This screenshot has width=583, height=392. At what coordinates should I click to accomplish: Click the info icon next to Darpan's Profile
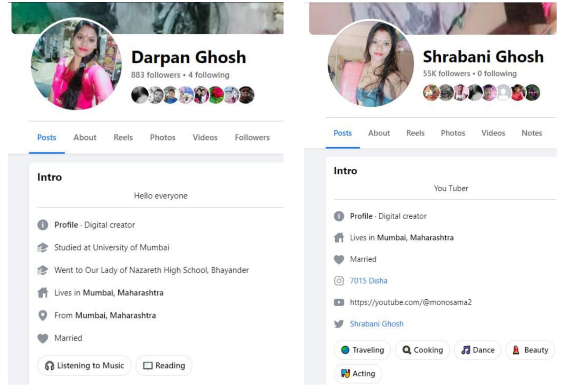[43, 225]
